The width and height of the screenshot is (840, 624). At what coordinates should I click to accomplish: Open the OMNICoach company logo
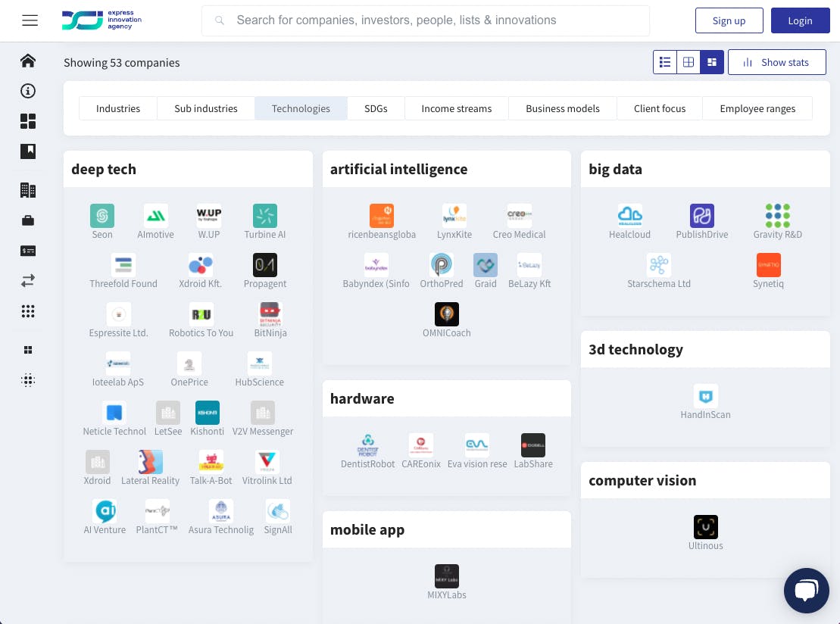(x=447, y=314)
